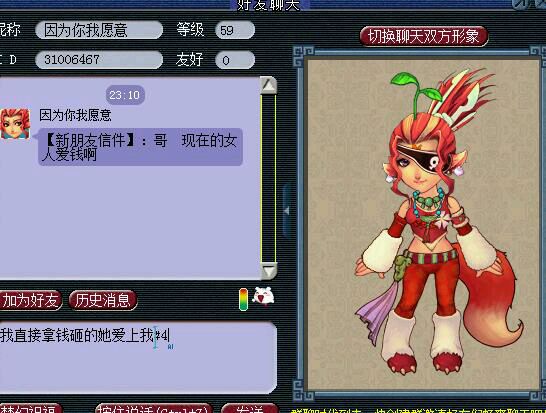The image size is (546, 413).
Task: Click the level field showing 59
Action: 235,30
